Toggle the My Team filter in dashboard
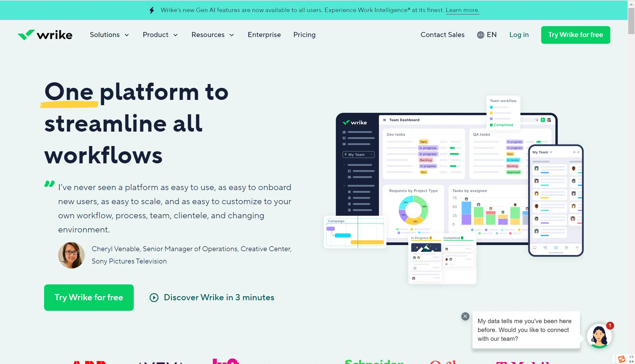Image resolution: width=635 pixels, height=364 pixels. (x=357, y=154)
